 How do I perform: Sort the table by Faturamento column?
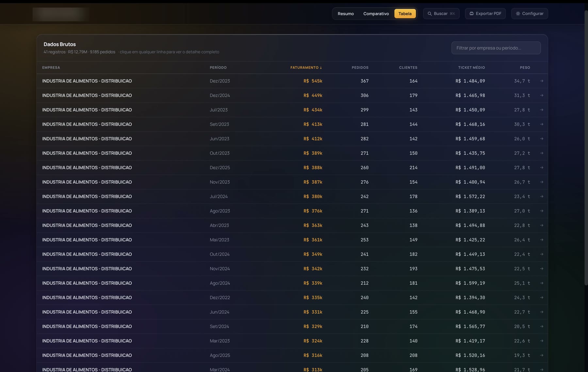click(x=306, y=68)
